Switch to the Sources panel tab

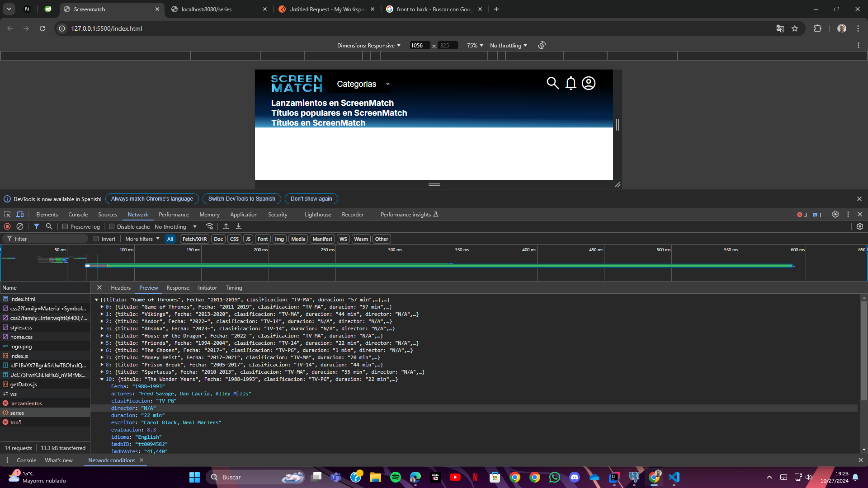tap(108, 215)
